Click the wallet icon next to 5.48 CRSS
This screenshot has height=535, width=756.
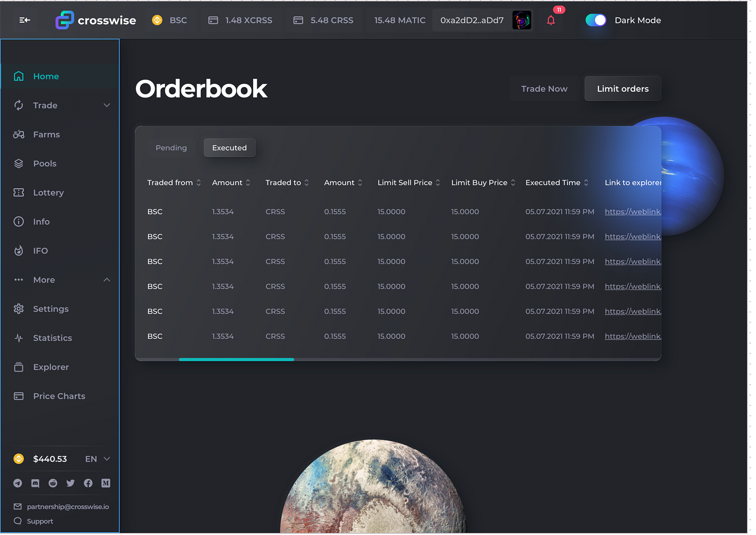pos(298,20)
